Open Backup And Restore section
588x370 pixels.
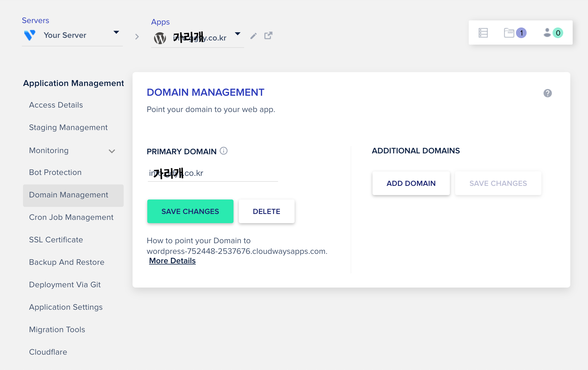pos(67,262)
